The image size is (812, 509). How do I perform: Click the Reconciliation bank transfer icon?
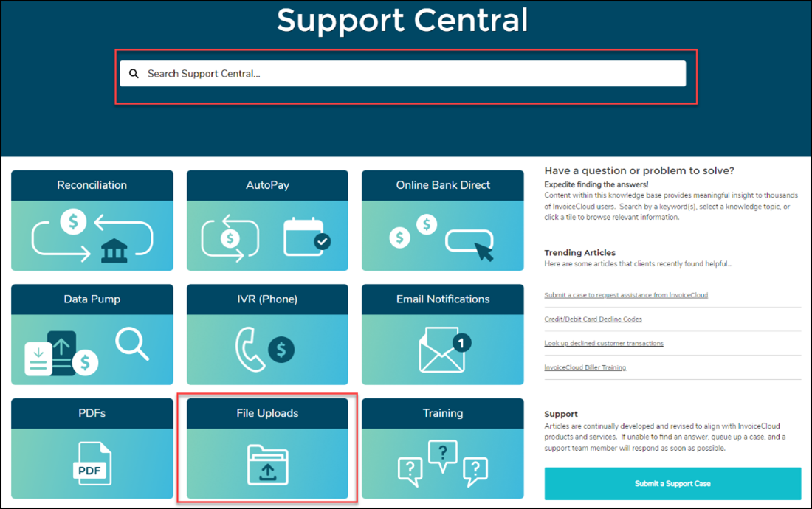pyautogui.click(x=92, y=235)
